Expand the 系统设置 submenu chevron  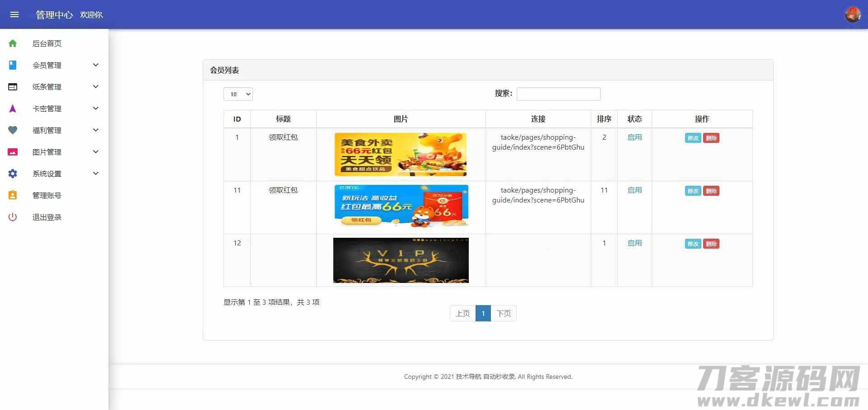pyautogui.click(x=95, y=173)
